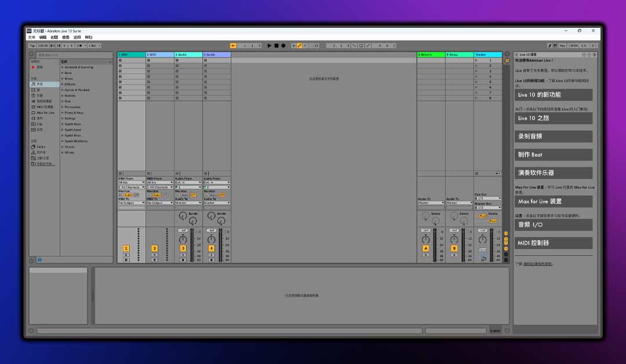Expand the Percussion folder
This screenshot has width=626, height=364.
(62, 107)
